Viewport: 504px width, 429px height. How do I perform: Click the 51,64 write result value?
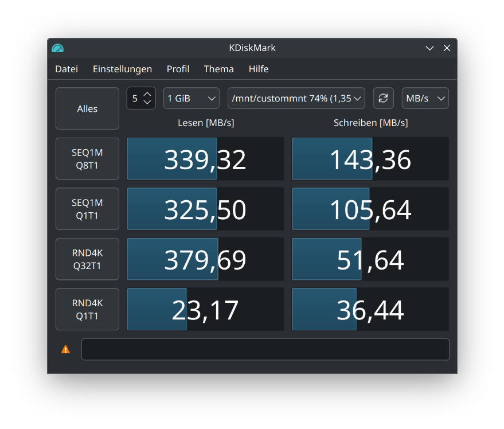(370, 260)
